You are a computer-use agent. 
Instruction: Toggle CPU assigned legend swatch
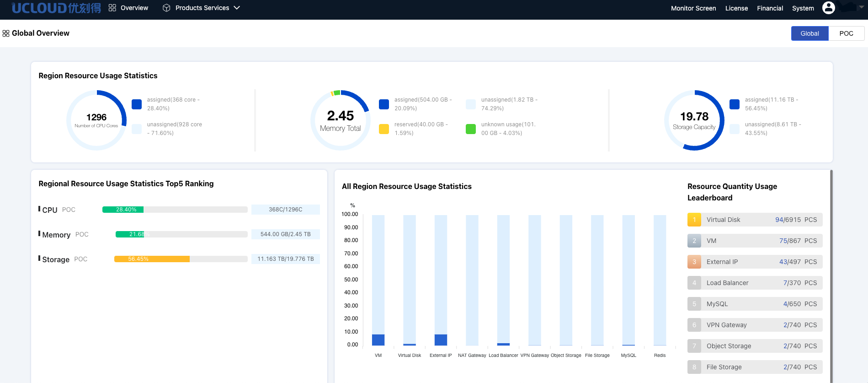137,104
